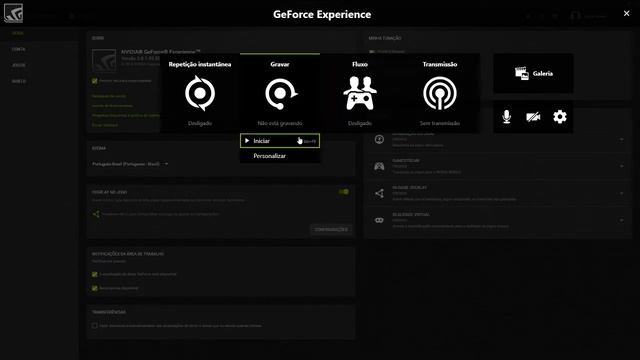Switch to the SHIELD sidebar tab

click(19, 81)
